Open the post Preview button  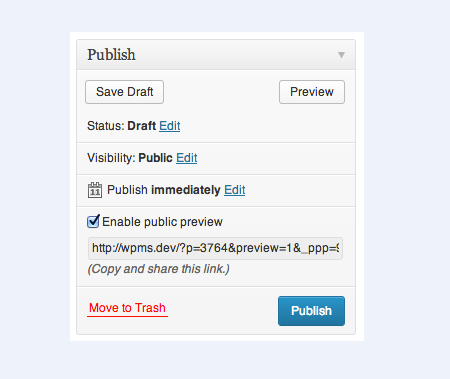(312, 92)
